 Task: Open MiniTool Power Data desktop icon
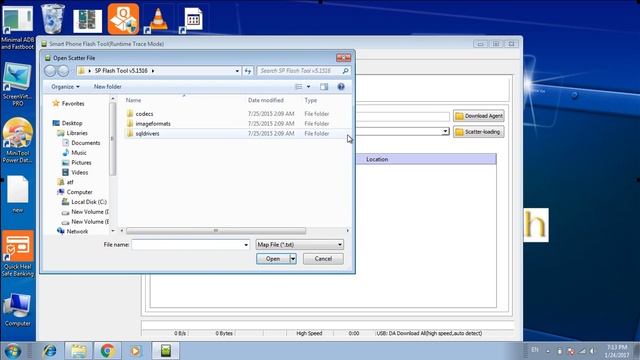tap(18, 140)
